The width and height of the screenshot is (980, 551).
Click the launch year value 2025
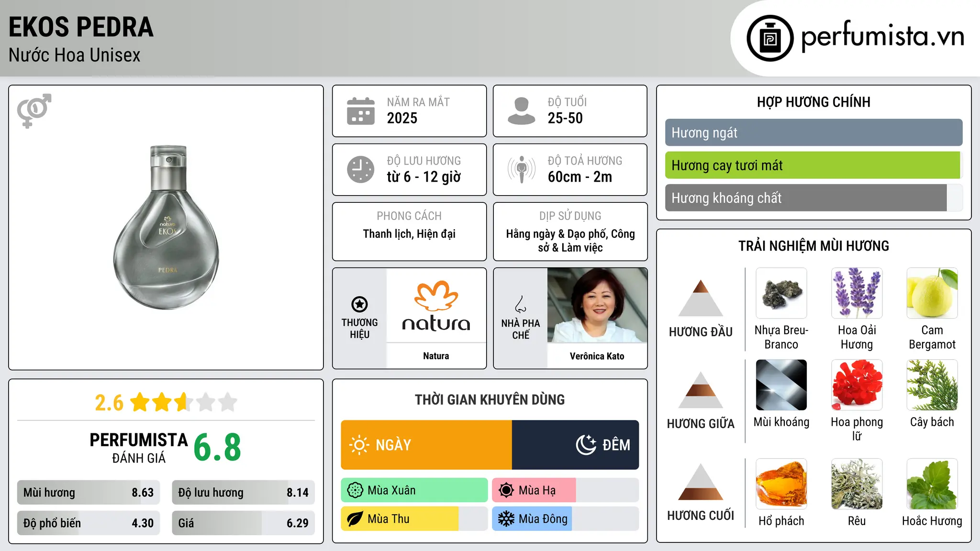coord(402,118)
